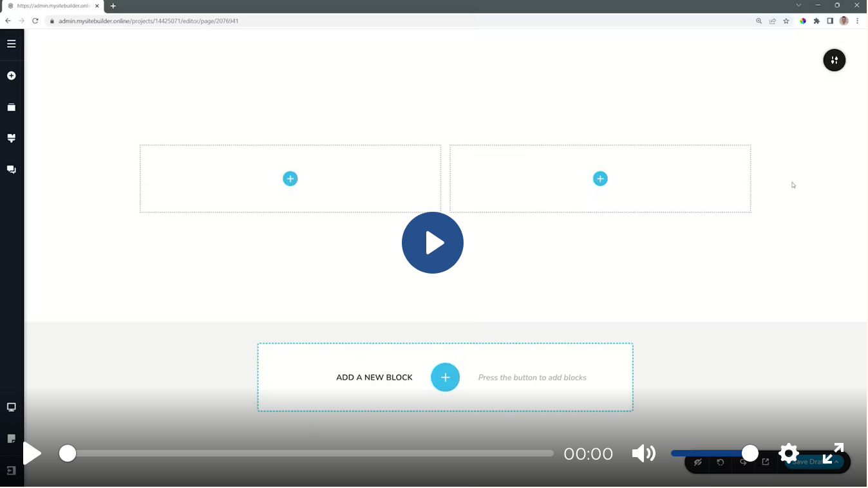Mute the video using the speaker icon
Image resolution: width=868 pixels, height=488 pixels.
click(643, 454)
